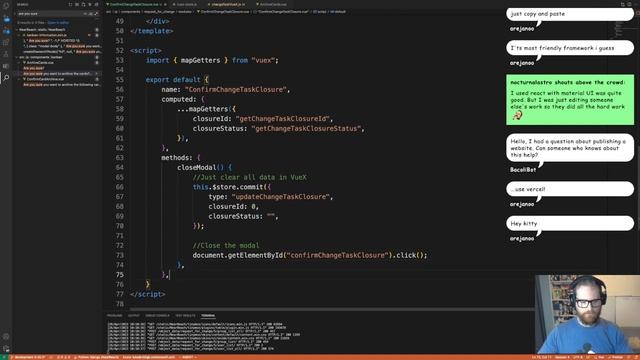Click 'Ln 75, Col 11' cursor position status
The height and width of the screenshot is (360, 640).
[541, 357]
